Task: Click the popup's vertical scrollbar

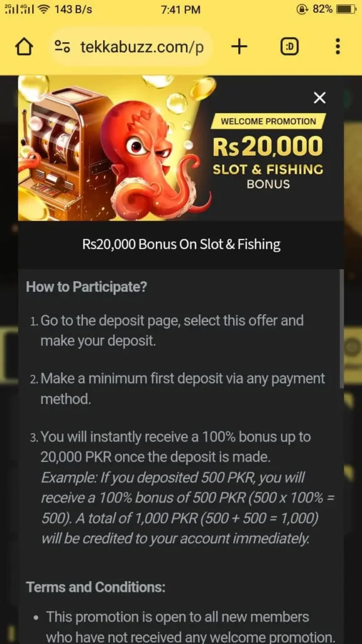Action: [x=341, y=328]
